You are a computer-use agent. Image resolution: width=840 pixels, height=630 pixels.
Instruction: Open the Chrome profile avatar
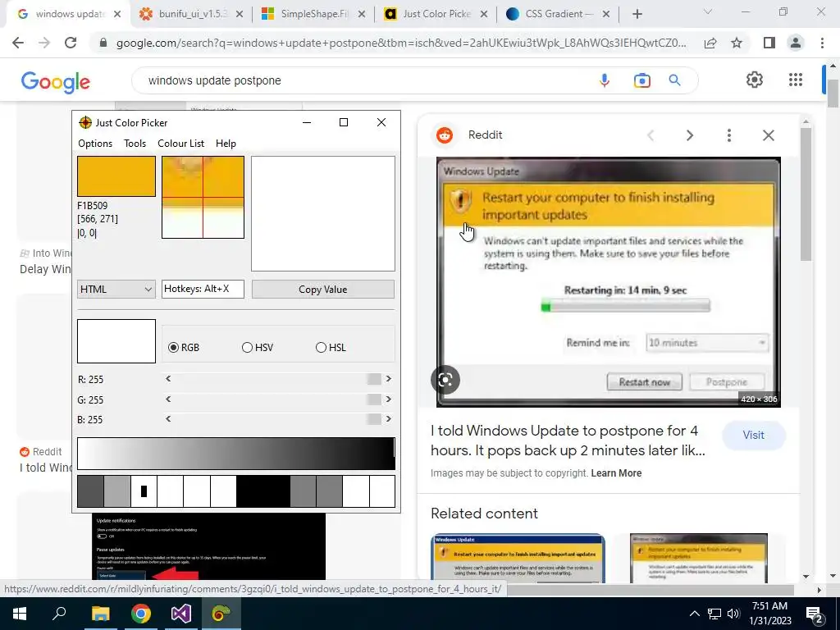(796, 43)
